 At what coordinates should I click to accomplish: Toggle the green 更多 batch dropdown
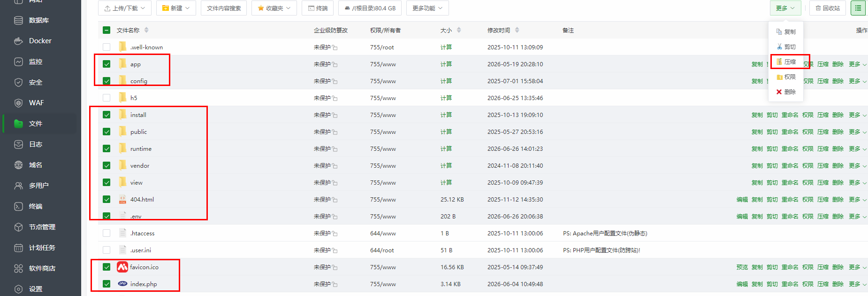(x=785, y=8)
